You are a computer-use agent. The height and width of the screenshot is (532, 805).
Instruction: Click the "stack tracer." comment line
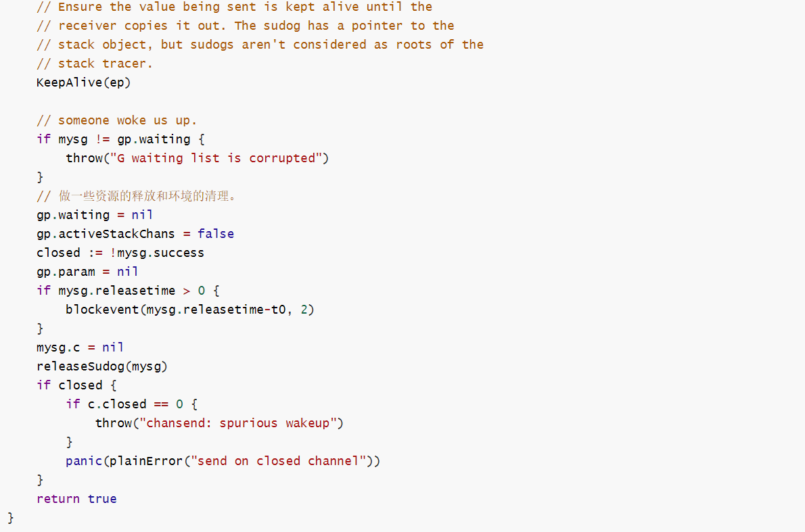[95, 64]
